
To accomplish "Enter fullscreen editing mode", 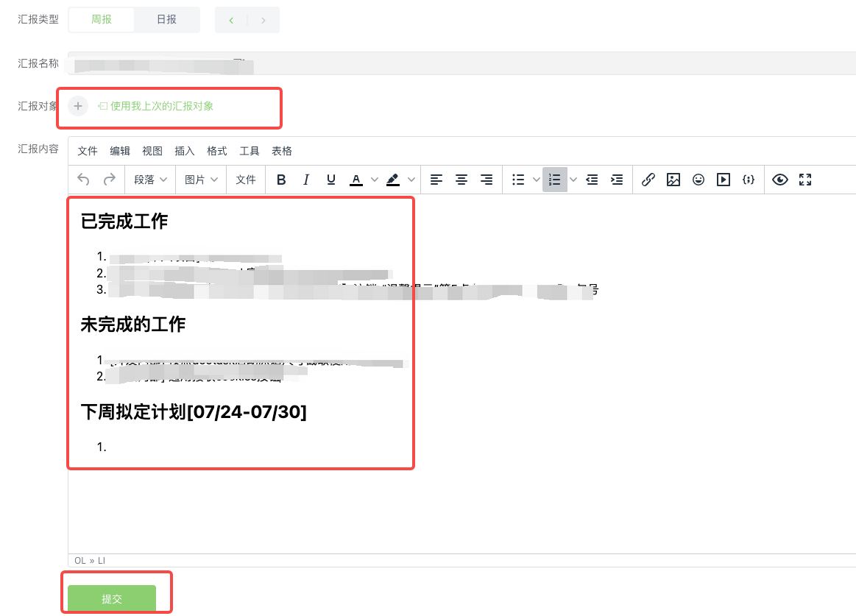I will 804,179.
